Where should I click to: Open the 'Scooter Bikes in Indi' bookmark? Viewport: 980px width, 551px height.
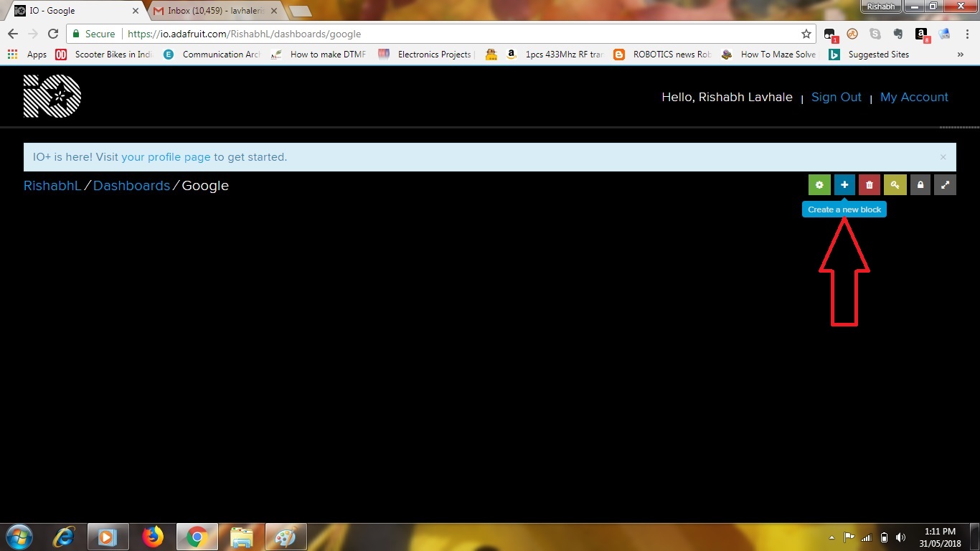click(x=104, y=55)
